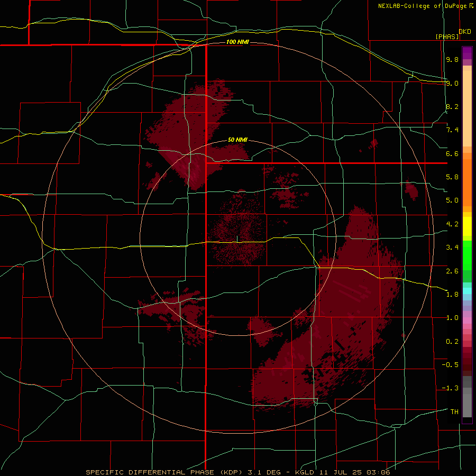Pick the light peach band of the color bar

pos(467,108)
